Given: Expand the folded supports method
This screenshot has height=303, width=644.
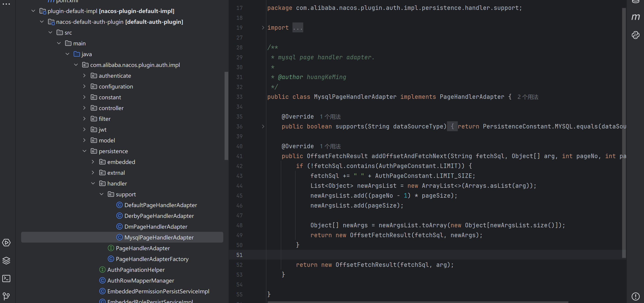Looking at the screenshot, I should 263,126.
